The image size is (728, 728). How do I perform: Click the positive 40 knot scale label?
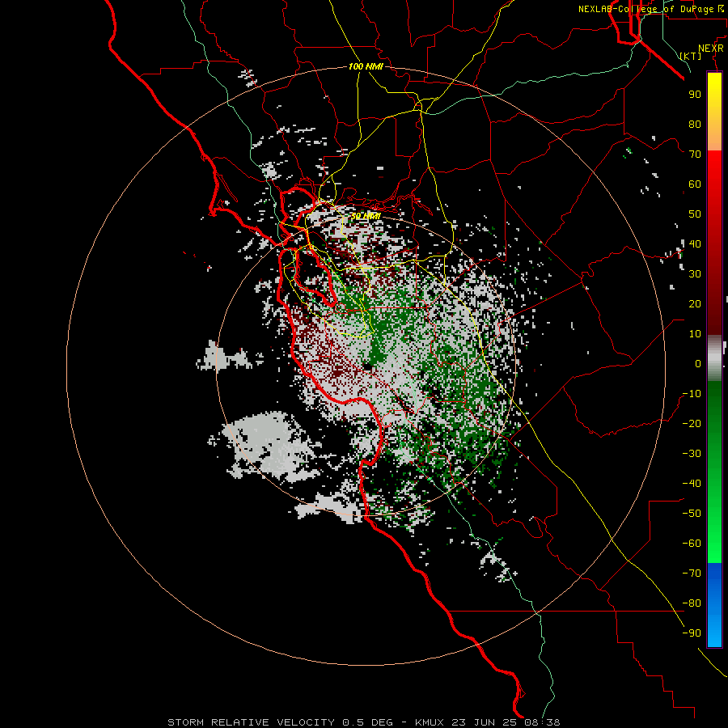pyautogui.click(x=695, y=244)
